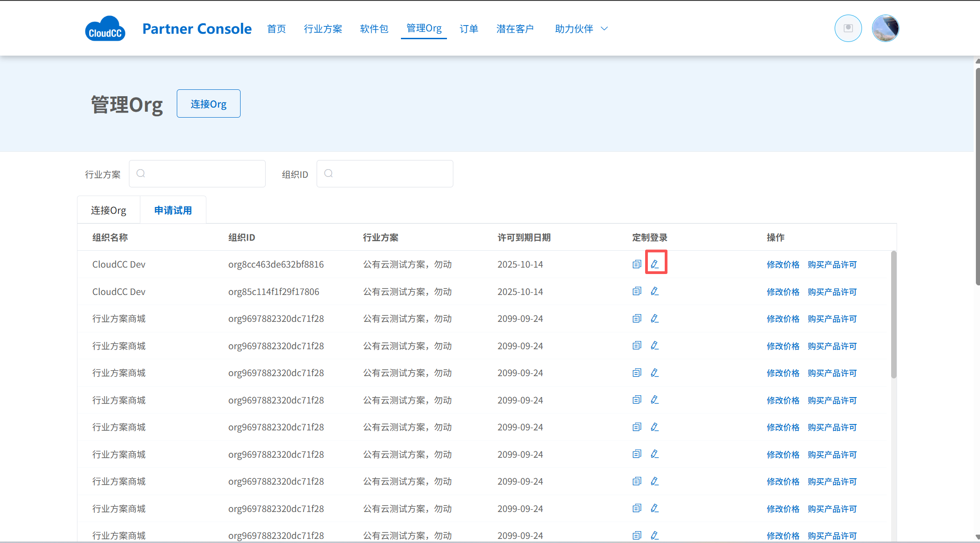Click the CloudCC cloud logo
This screenshot has height=543, width=980.
point(105,29)
